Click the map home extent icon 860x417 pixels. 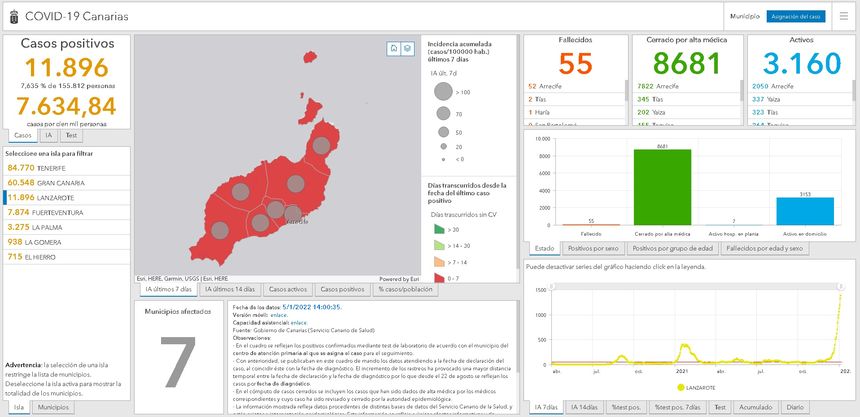click(395, 48)
